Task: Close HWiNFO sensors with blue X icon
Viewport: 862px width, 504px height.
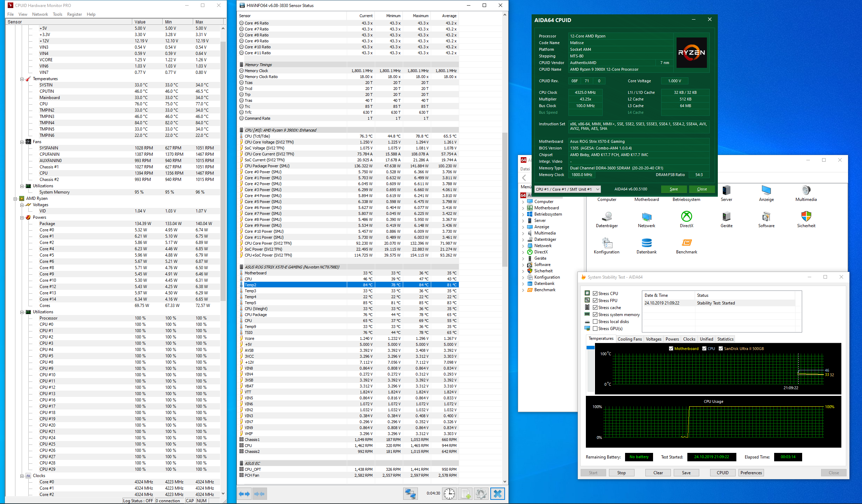Action: click(x=497, y=494)
